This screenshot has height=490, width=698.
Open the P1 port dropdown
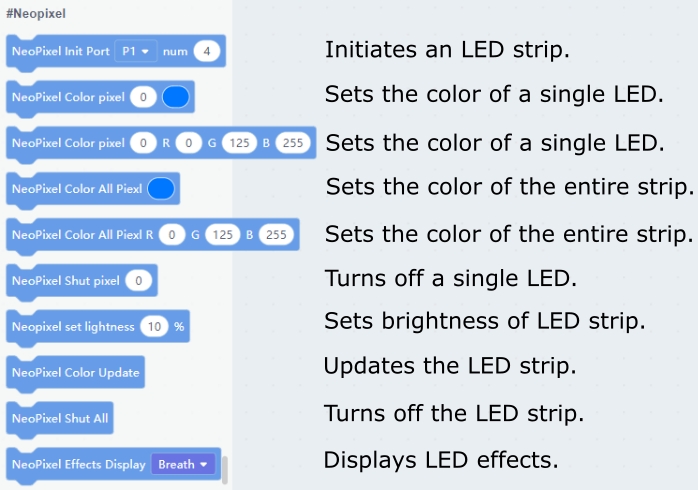136,50
